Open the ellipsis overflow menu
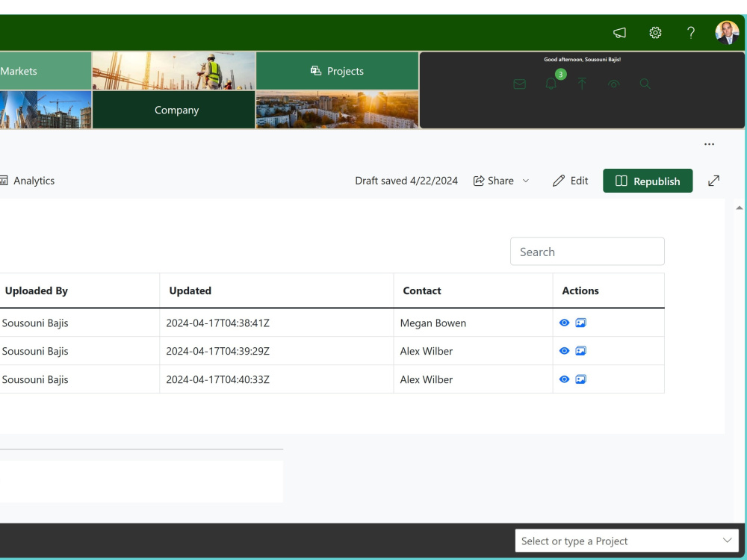This screenshot has height=560, width=747. (x=709, y=143)
